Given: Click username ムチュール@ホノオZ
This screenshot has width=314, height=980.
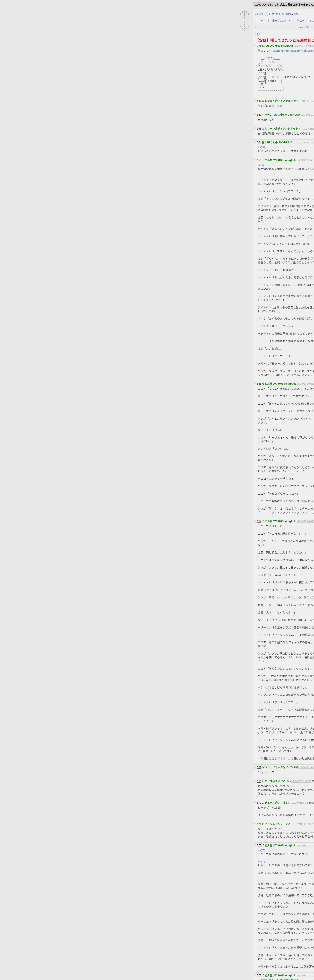Looking at the screenshot, I should coord(274,803).
